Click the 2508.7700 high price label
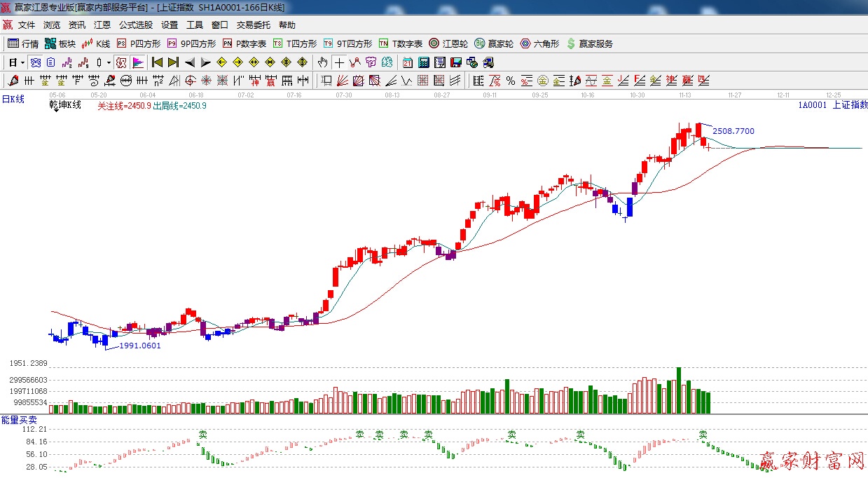 click(x=733, y=131)
